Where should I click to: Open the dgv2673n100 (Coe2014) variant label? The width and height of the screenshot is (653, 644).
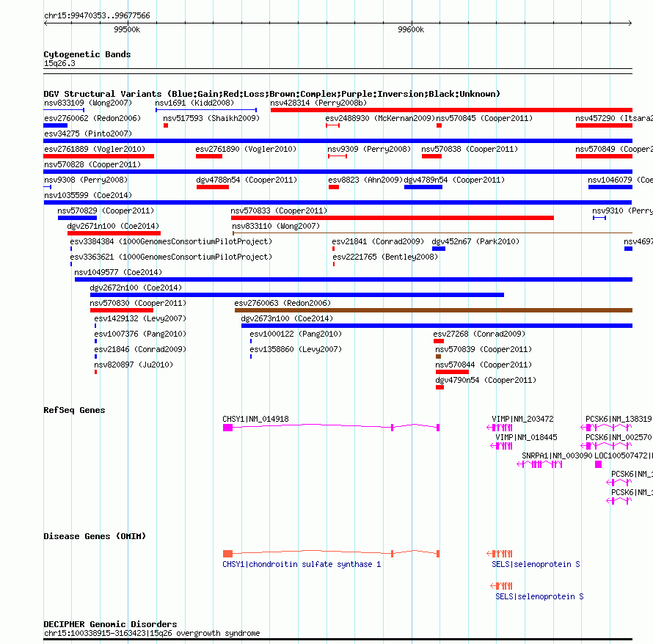point(287,318)
